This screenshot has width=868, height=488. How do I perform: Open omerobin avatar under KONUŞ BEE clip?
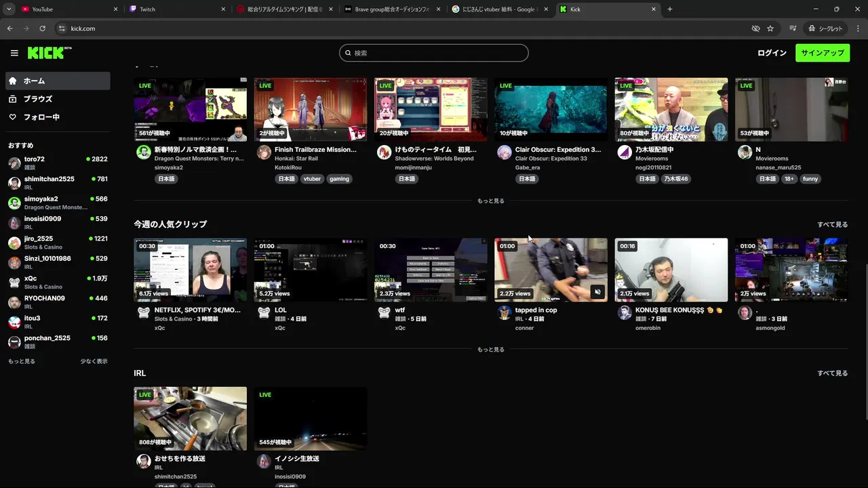(x=625, y=312)
